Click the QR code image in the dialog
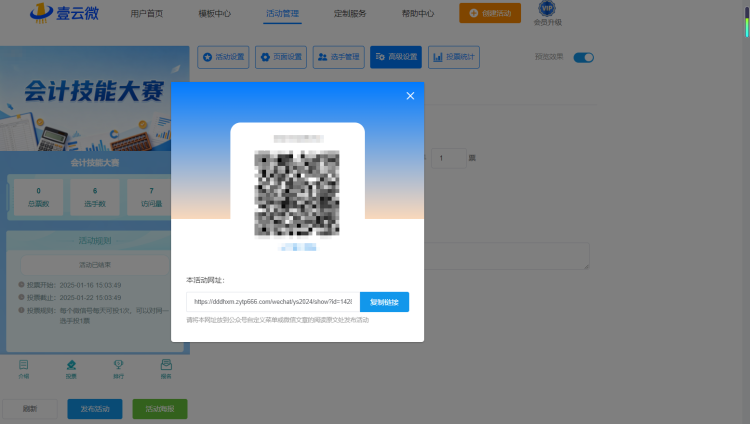The image size is (750, 424). pos(297,193)
